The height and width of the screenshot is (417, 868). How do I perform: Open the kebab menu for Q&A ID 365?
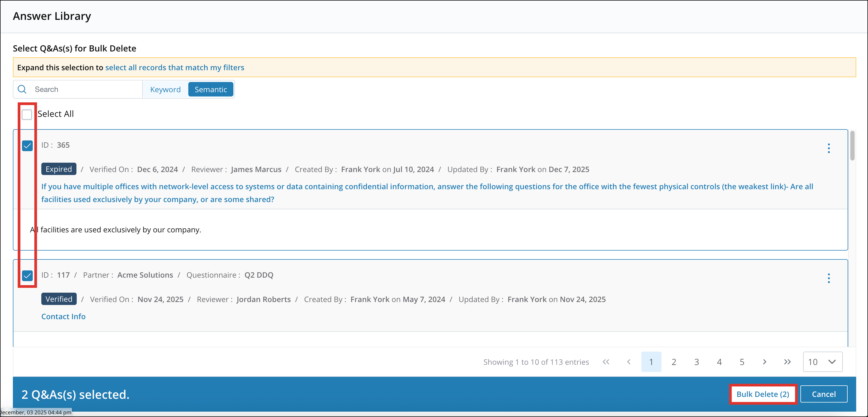pos(829,148)
